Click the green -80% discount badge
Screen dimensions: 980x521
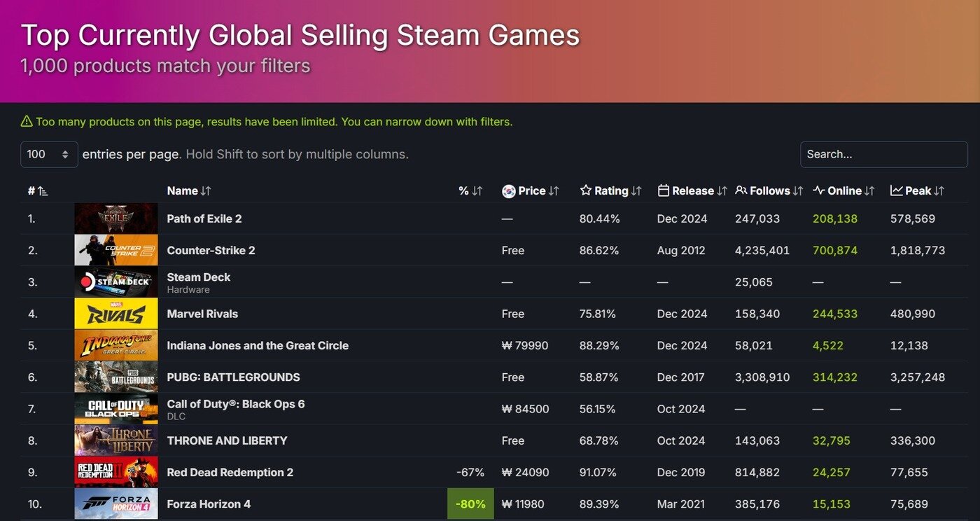tap(470, 504)
